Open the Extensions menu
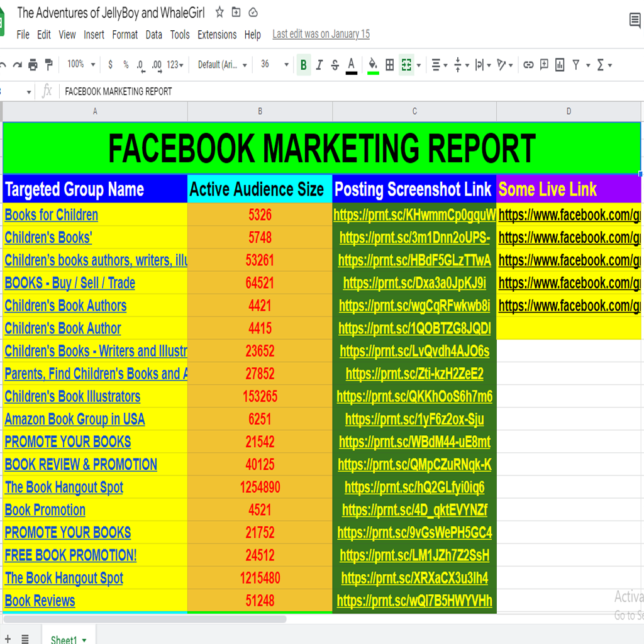644x644 pixels. 217,35
